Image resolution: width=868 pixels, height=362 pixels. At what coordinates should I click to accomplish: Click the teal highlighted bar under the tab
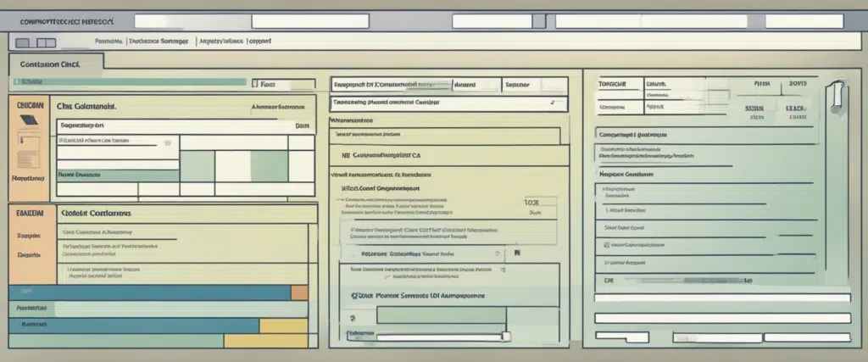pyautogui.click(x=128, y=82)
